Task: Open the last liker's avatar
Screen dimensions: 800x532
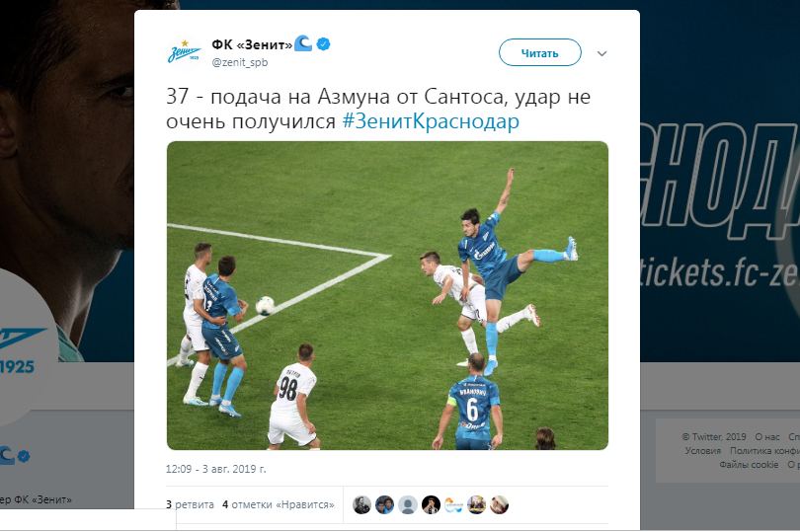Action: point(500,504)
